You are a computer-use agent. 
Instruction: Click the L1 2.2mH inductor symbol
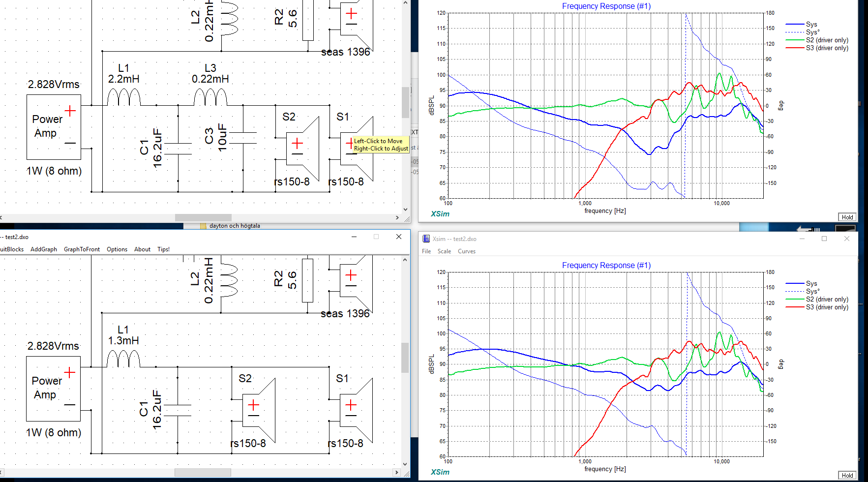click(123, 97)
